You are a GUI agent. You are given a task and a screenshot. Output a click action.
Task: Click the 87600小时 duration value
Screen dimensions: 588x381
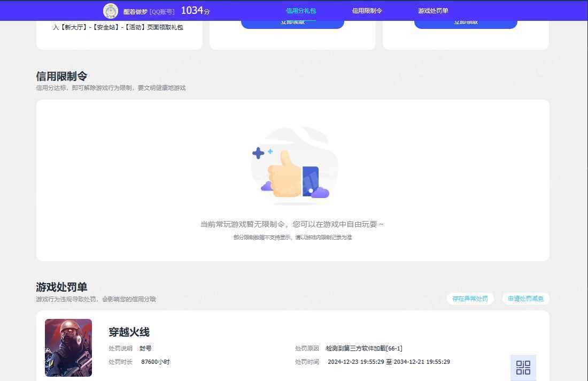click(155, 362)
